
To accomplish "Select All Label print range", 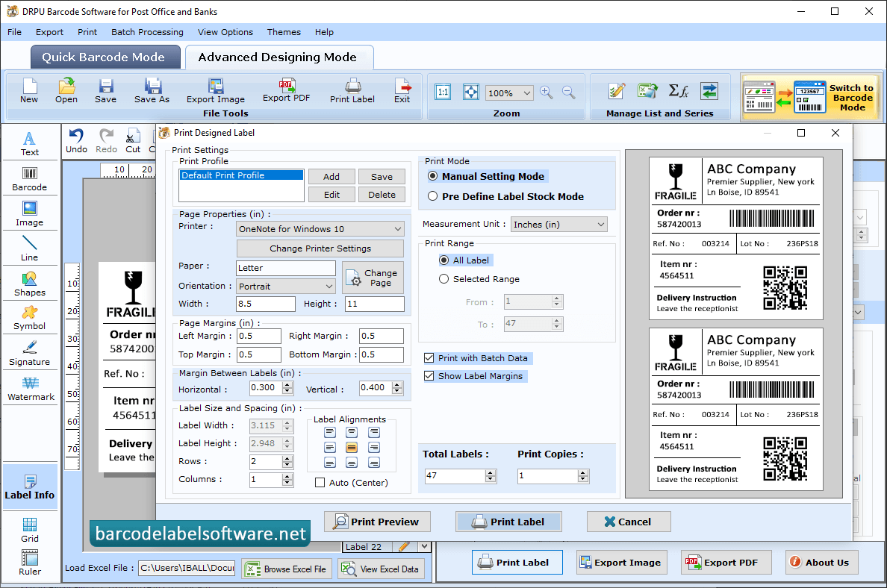I will pos(444,260).
